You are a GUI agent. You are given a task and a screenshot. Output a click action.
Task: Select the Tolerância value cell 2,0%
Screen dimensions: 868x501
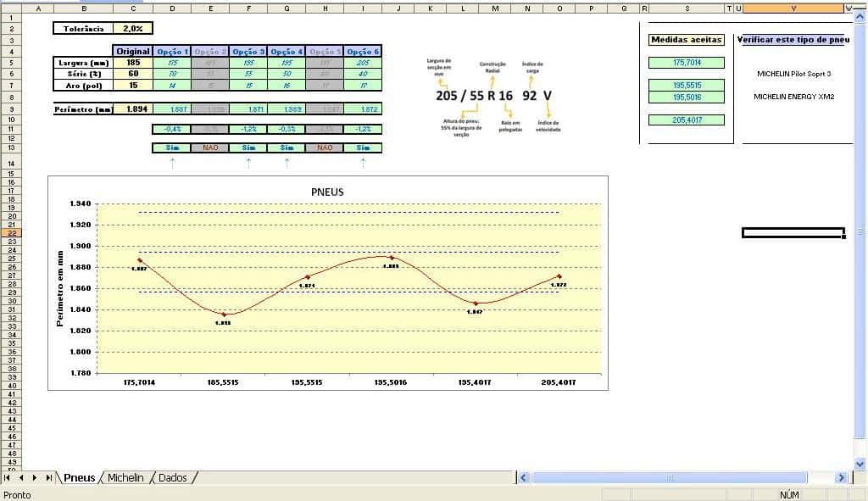[133, 28]
